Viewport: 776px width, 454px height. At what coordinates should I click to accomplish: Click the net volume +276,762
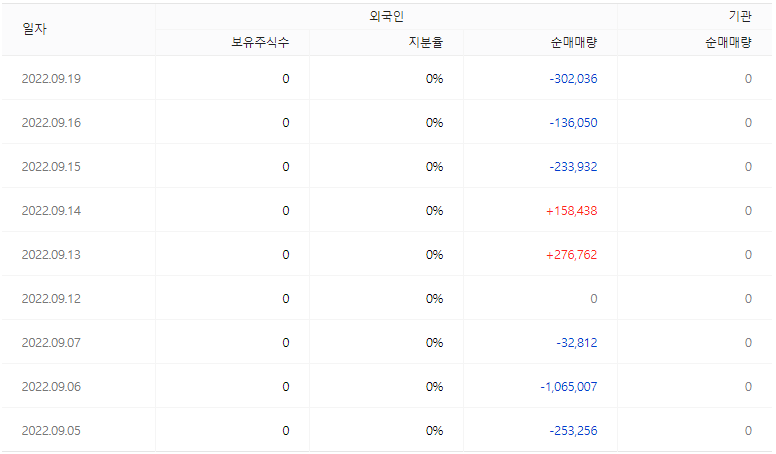(x=572, y=255)
